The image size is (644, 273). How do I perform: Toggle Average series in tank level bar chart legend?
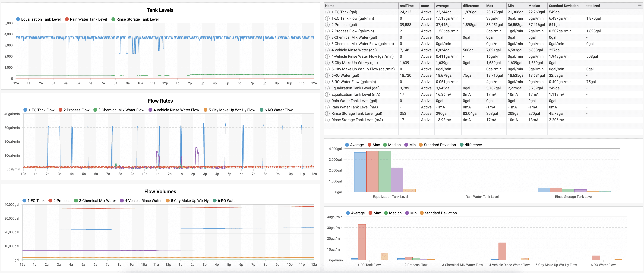pyautogui.click(x=354, y=145)
